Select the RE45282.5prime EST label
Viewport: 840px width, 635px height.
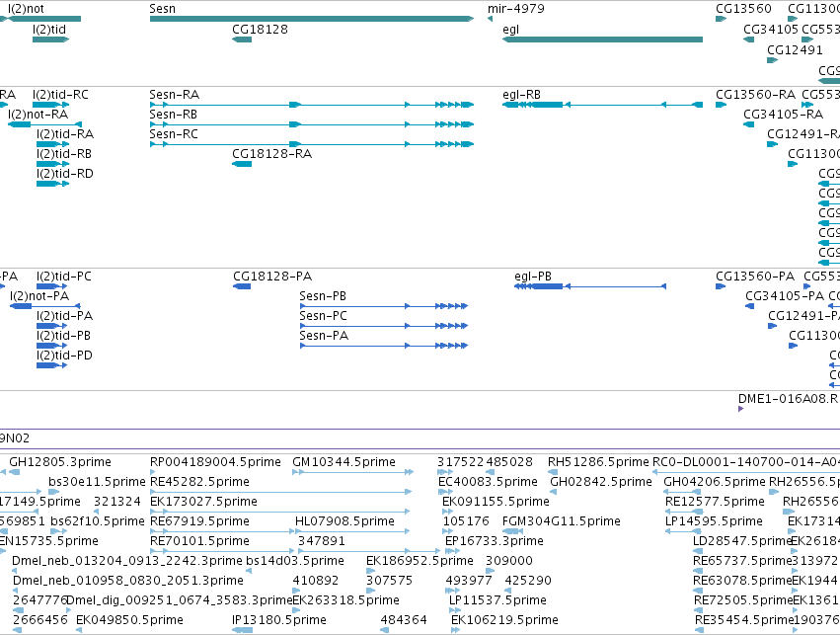coord(199,482)
